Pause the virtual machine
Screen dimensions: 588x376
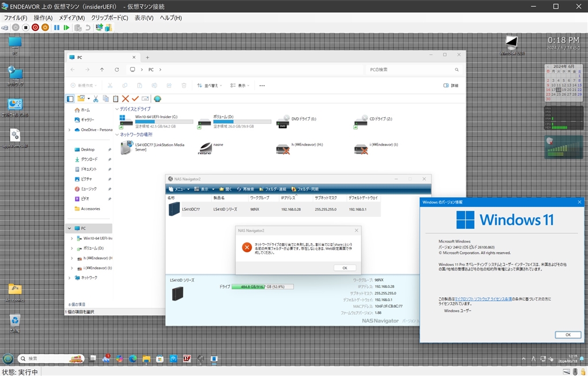(57, 28)
